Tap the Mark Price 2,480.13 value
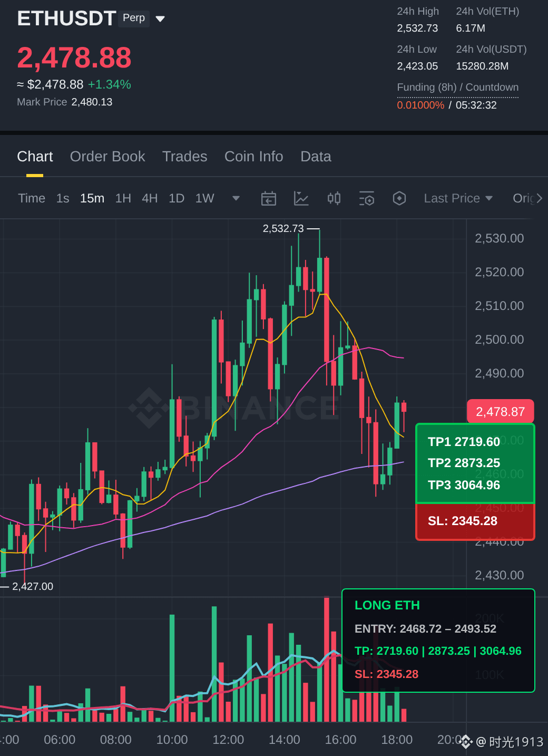548x756 pixels. [x=92, y=102]
